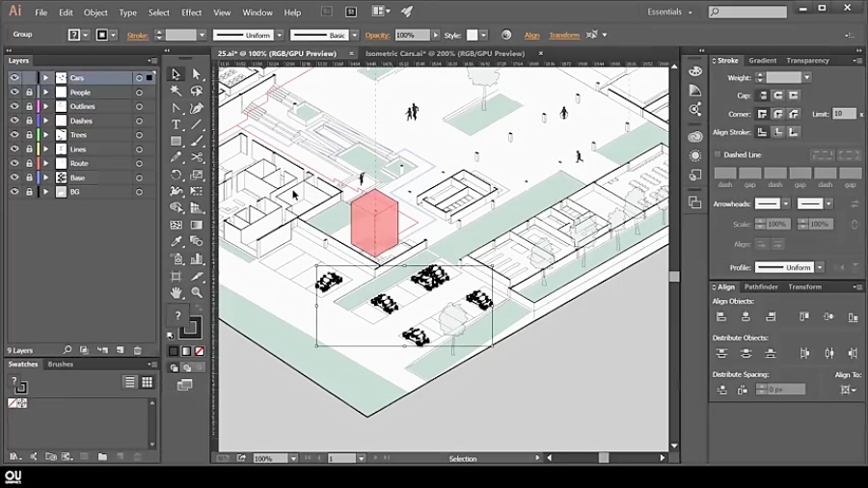Unlock the Base layer
The height and width of the screenshot is (488, 868).
point(29,177)
